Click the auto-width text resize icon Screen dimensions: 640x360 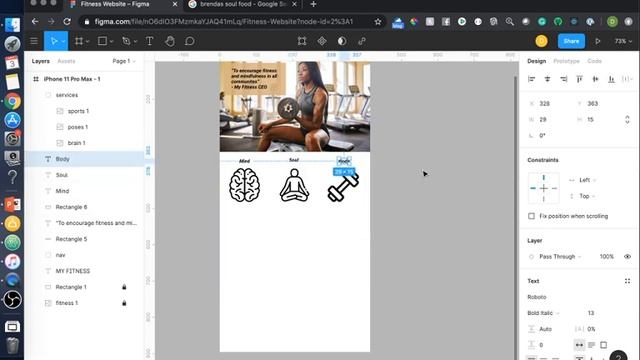pos(579,345)
